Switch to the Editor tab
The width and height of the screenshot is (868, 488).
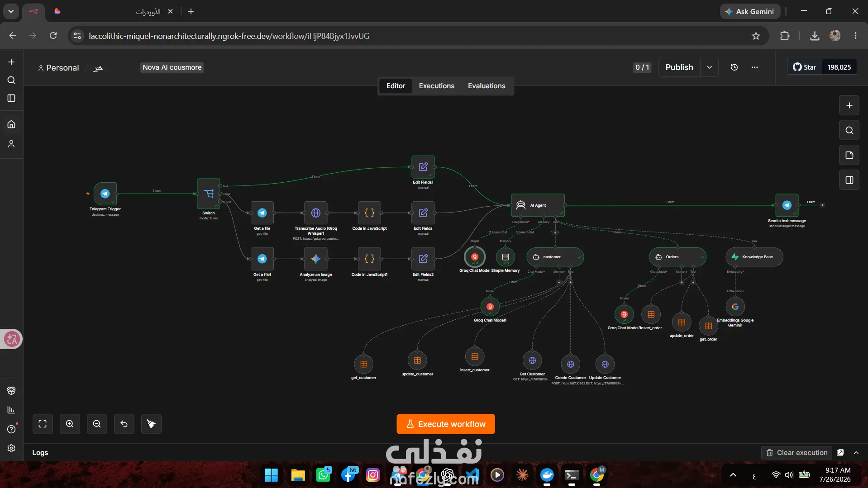tap(396, 86)
